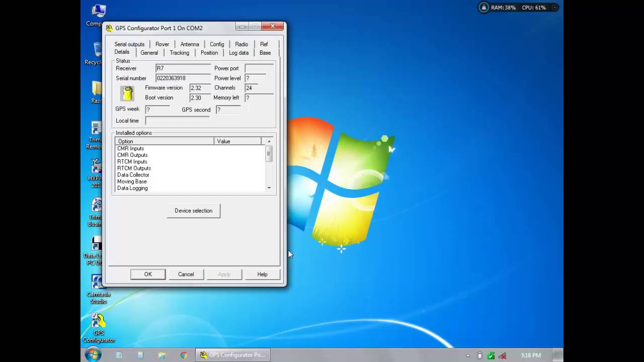Click the Local time field
The width and height of the screenshot is (644, 362).
[177, 121]
